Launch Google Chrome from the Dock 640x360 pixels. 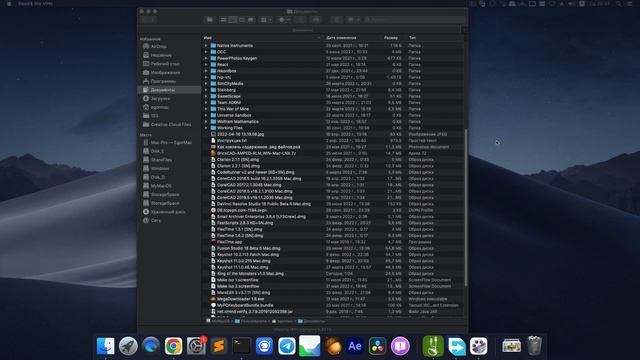point(173,346)
